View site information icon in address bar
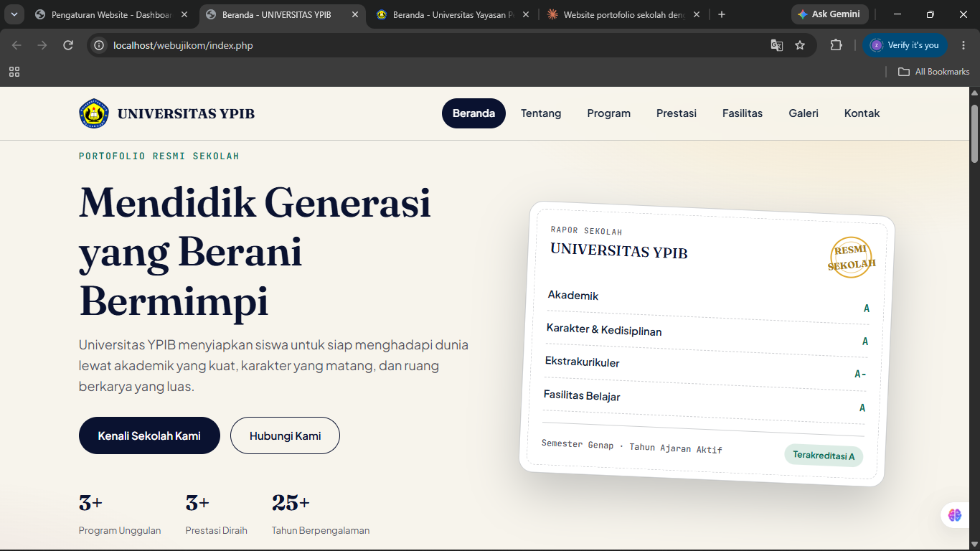 99,45
